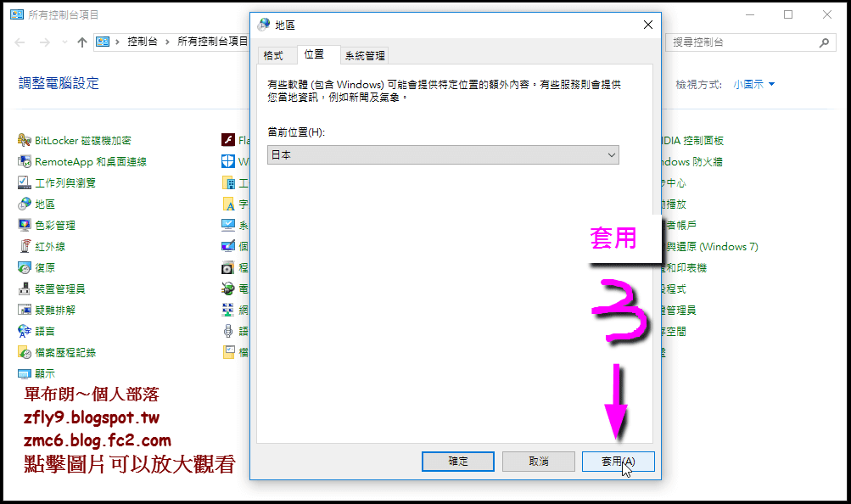Open the 色彩管理 icon
Image resolution: width=851 pixels, height=504 pixels.
coord(25,225)
